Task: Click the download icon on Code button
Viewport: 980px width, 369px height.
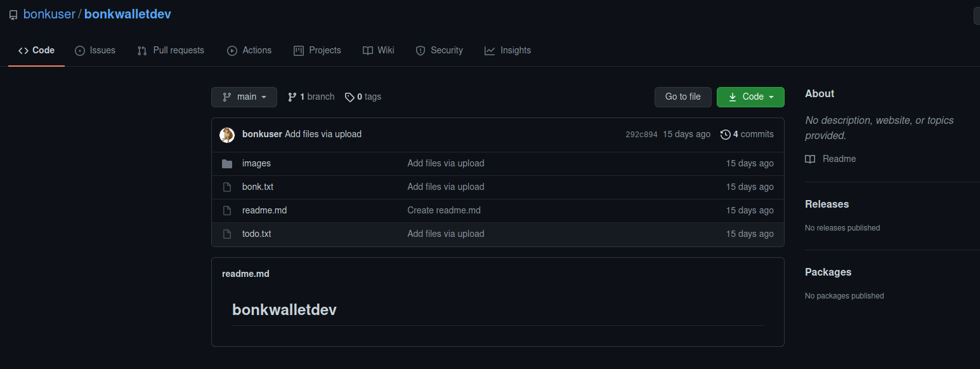Action: tap(733, 97)
